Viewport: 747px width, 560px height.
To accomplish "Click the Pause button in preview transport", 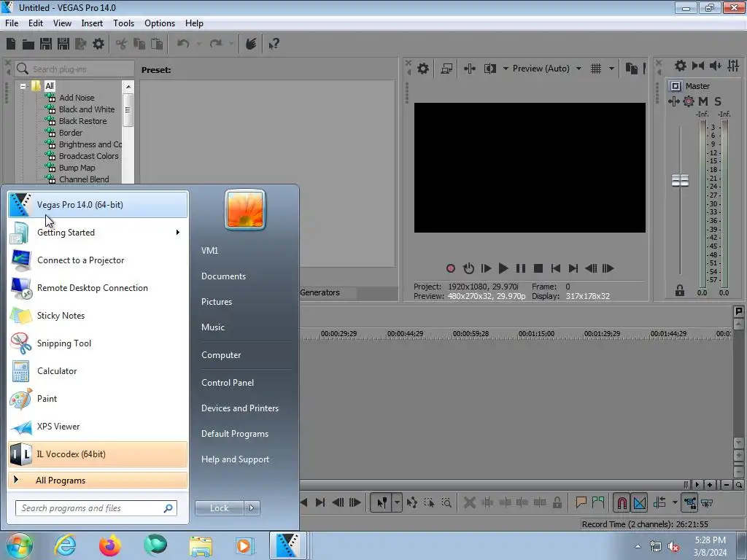I will pos(521,268).
